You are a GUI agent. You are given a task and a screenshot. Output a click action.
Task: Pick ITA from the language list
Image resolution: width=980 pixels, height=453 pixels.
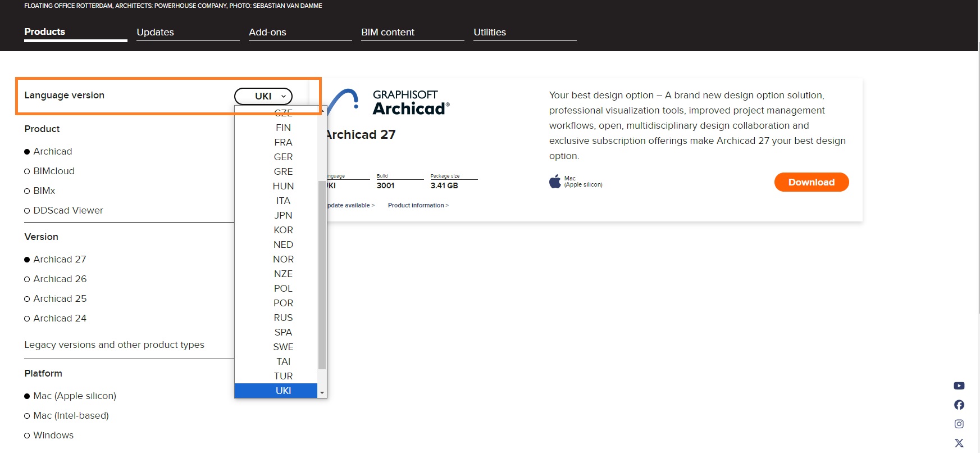[x=276, y=201]
